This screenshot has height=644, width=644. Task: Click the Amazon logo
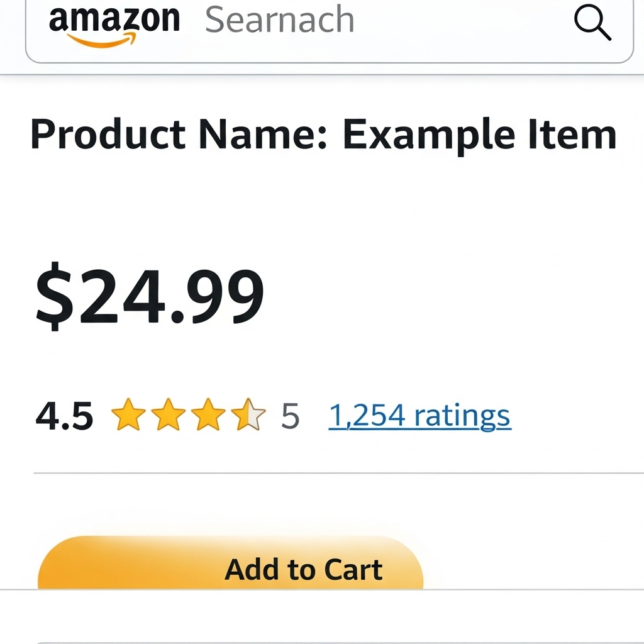(114, 21)
